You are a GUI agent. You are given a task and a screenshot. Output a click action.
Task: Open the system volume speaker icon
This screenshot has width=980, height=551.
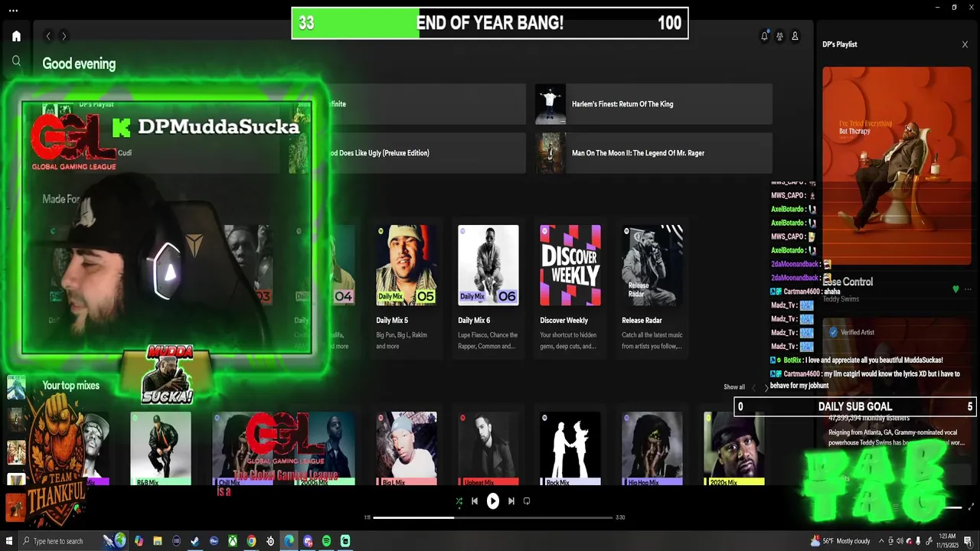pos(900,541)
